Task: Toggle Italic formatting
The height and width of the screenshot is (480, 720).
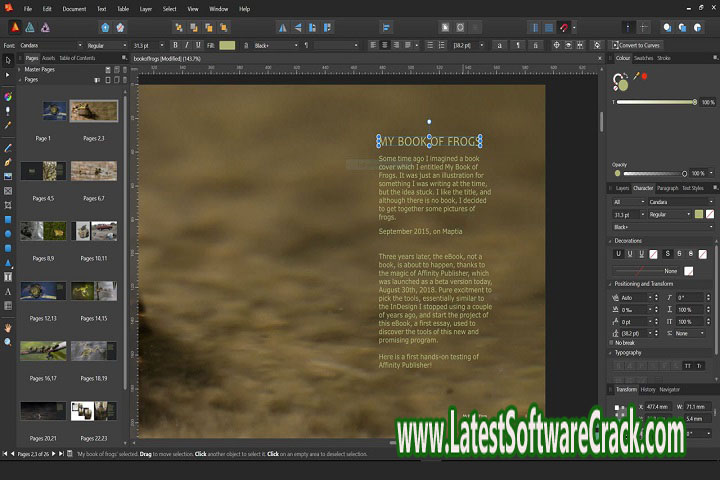Action: 186,45
